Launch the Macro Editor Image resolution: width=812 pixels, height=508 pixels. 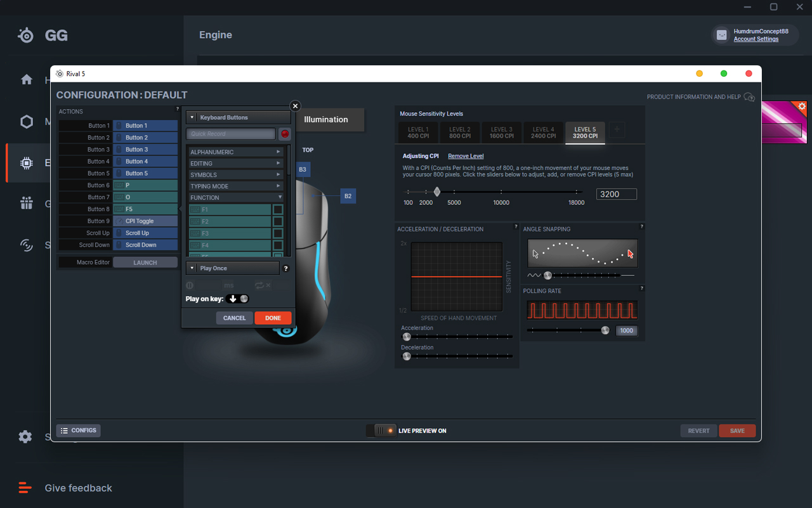(x=145, y=263)
